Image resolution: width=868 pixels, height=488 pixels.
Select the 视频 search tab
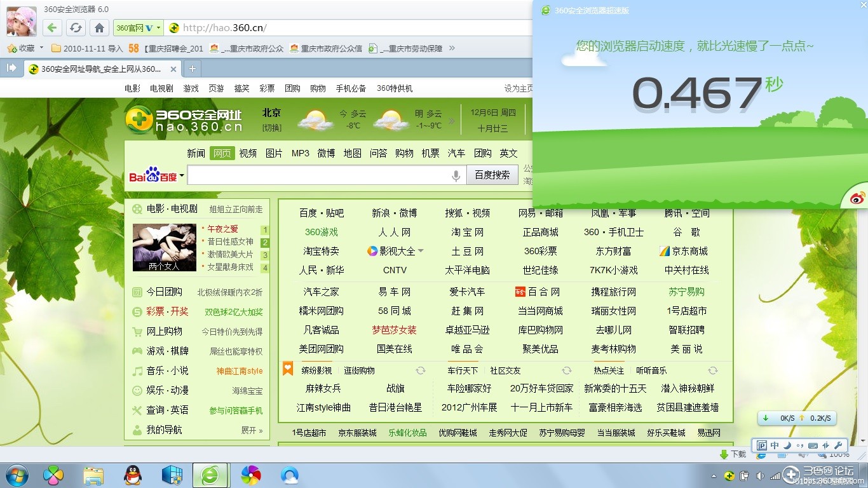click(248, 153)
